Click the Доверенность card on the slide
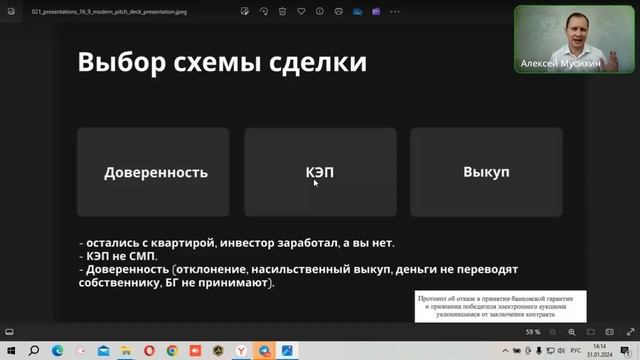Screen dimensions: 640x360 coord(153,172)
